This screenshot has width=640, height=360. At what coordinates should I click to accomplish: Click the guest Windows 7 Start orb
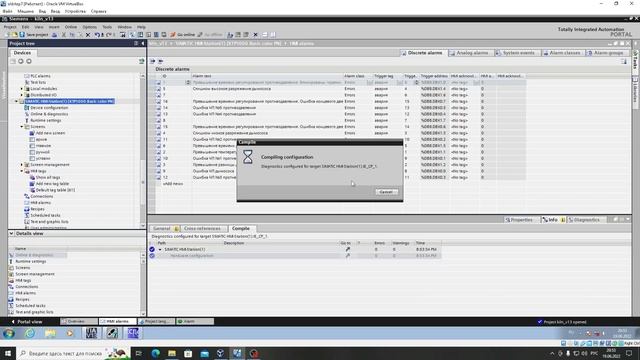9,333
